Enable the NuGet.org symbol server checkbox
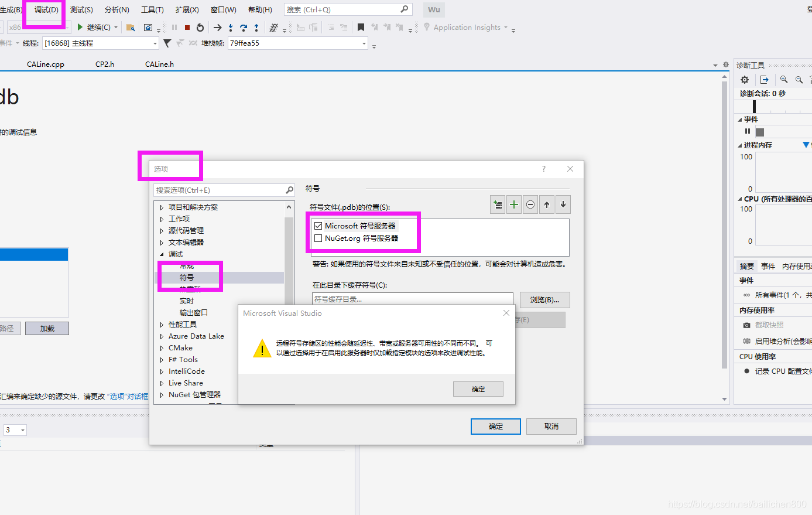The image size is (812, 515). point(318,238)
